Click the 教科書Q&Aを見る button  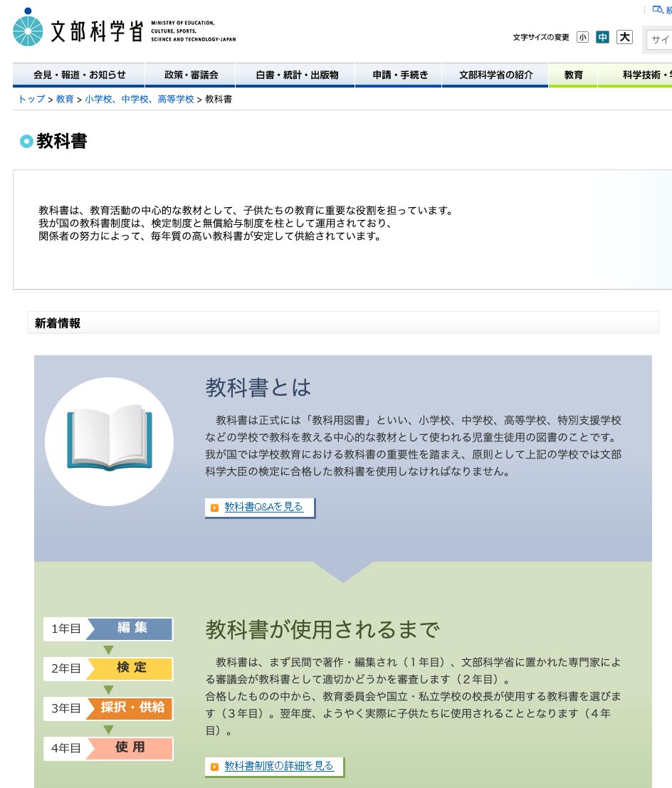pyautogui.click(x=263, y=507)
